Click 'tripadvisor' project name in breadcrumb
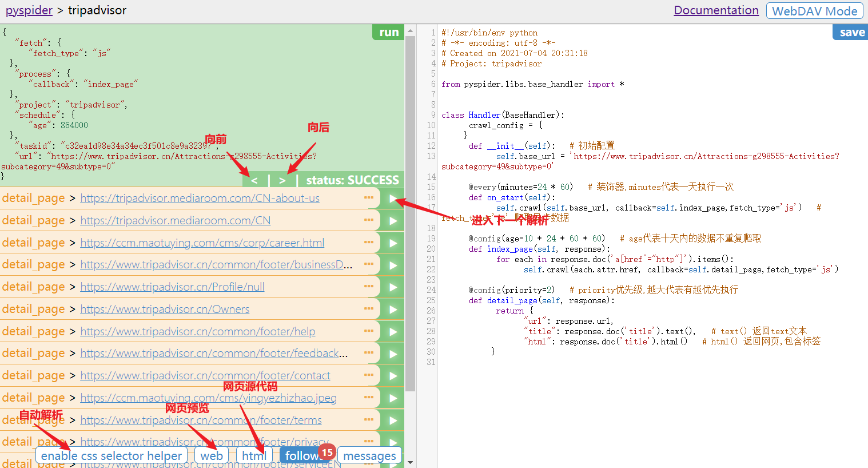This screenshot has height=468, width=868. tap(97, 10)
